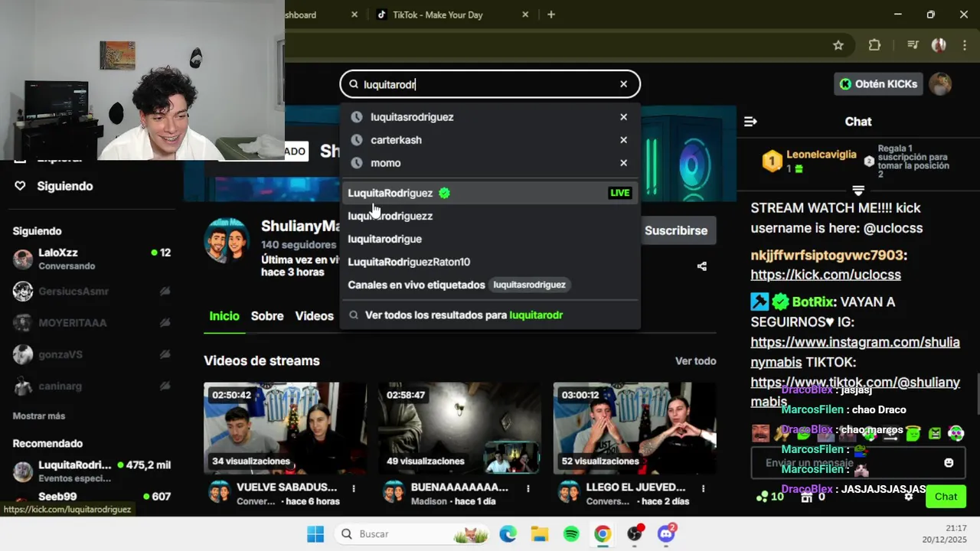Remove luquitasrodriguez from recent searches
Image resolution: width=980 pixels, height=551 pixels.
pos(623,117)
